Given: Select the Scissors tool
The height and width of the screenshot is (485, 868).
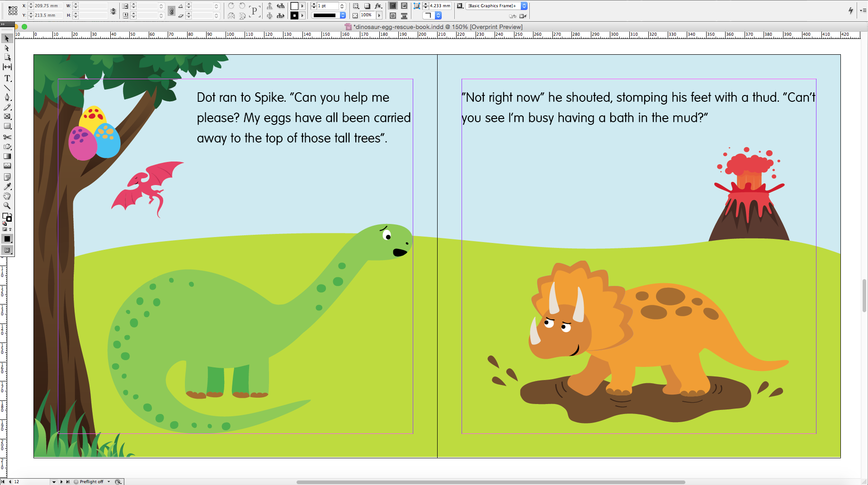Looking at the screenshot, I should tap(7, 137).
